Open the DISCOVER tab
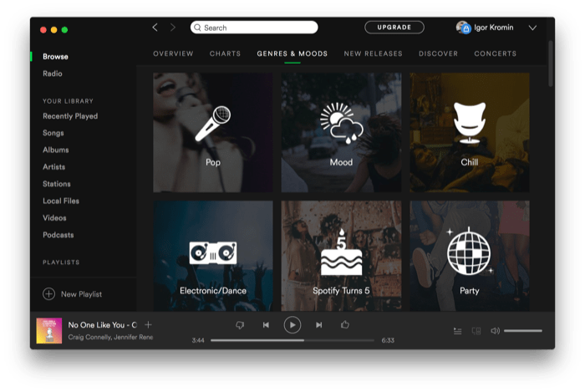The height and width of the screenshot is (392, 585). coord(439,53)
